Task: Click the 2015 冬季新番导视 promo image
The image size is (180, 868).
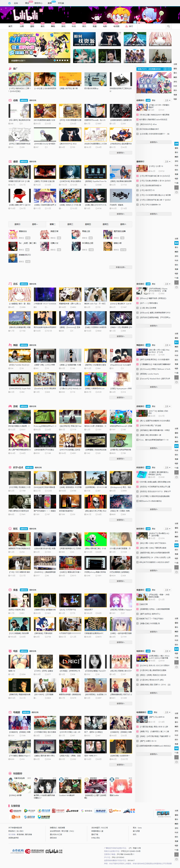Action: click(x=154, y=83)
